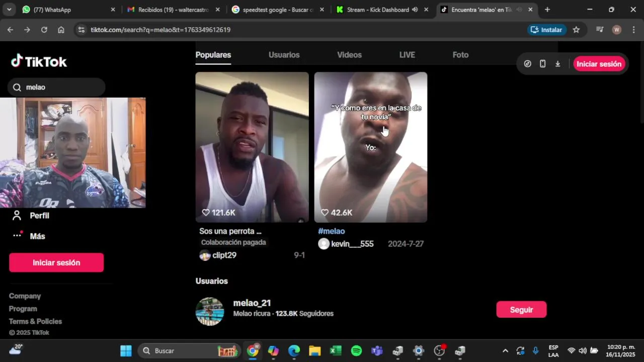Click the search magnifier icon beside melao

[x=17, y=87]
